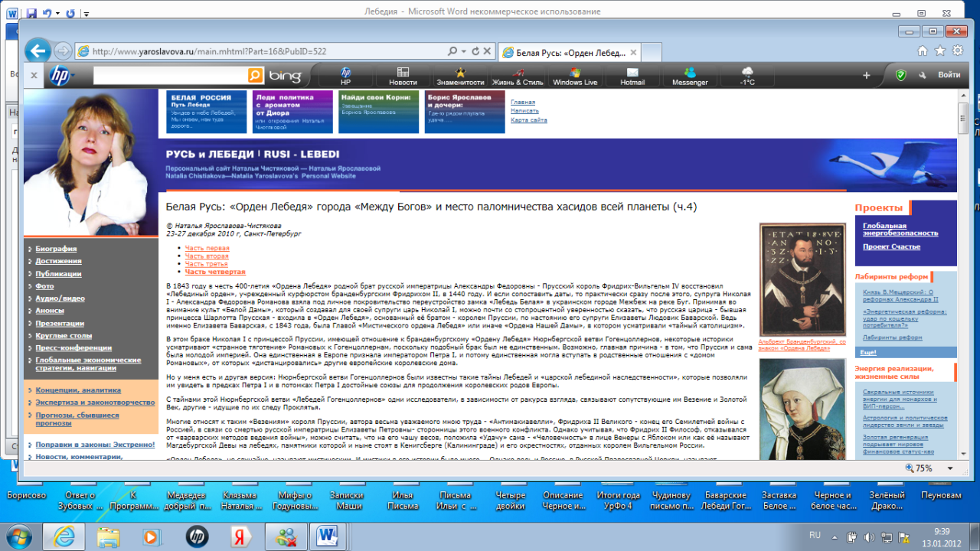The image size is (980, 551).
Task: Open the HP toolbar button
Action: click(x=345, y=75)
